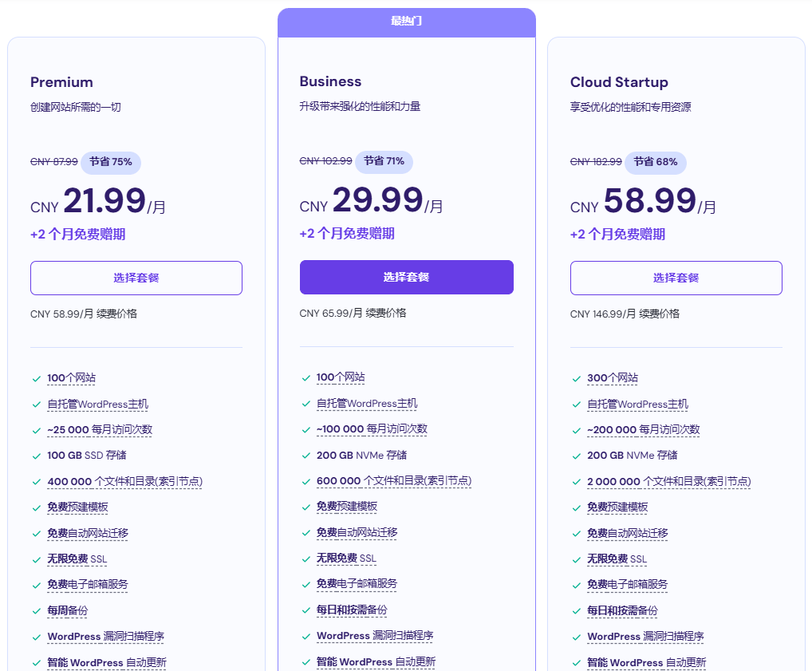
Task: Click the checkmark next to Business's WordPress 漏洞扫描程序
Action: click(x=306, y=637)
